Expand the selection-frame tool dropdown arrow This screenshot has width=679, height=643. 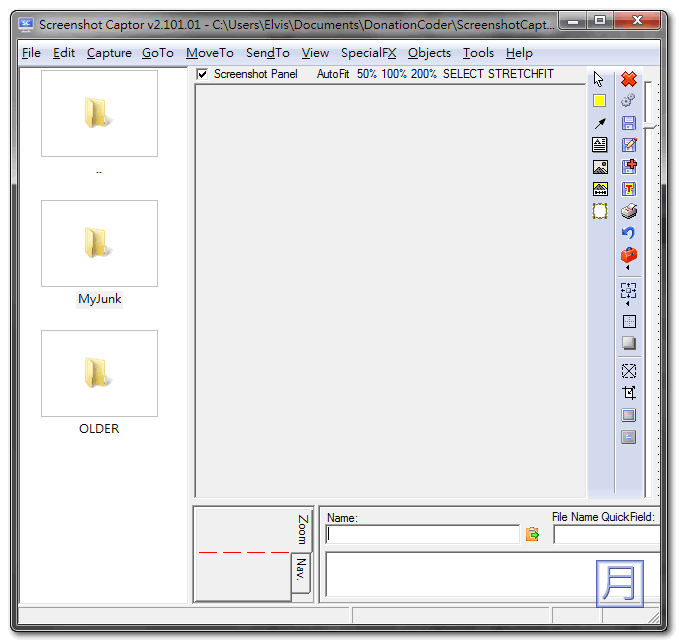[628, 304]
